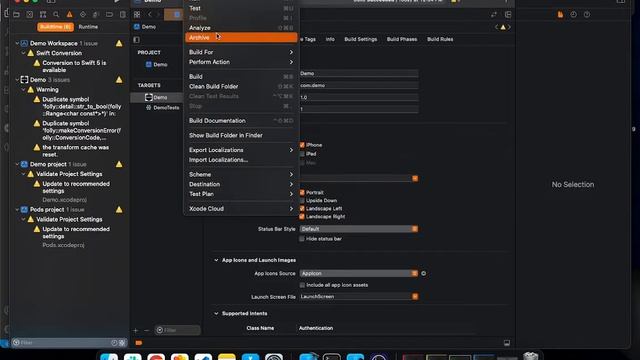Click the remove target minus icon
The image size is (640, 360).
(x=147, y=330)
